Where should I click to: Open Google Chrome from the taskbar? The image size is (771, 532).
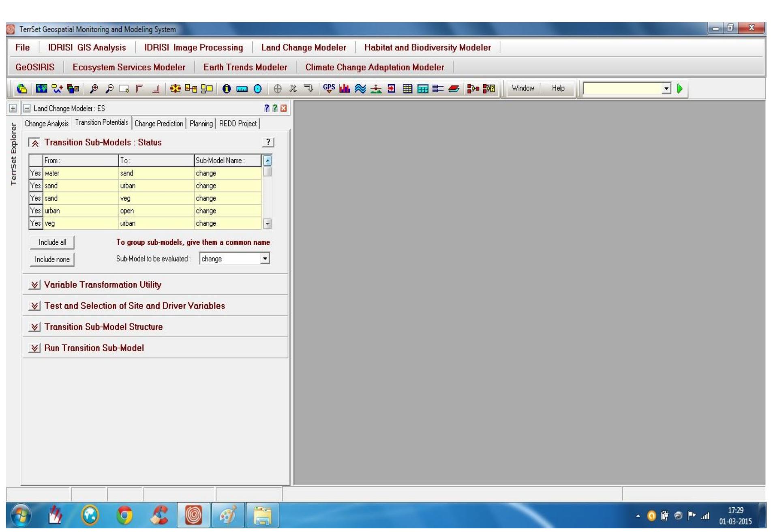click(124, 515)
